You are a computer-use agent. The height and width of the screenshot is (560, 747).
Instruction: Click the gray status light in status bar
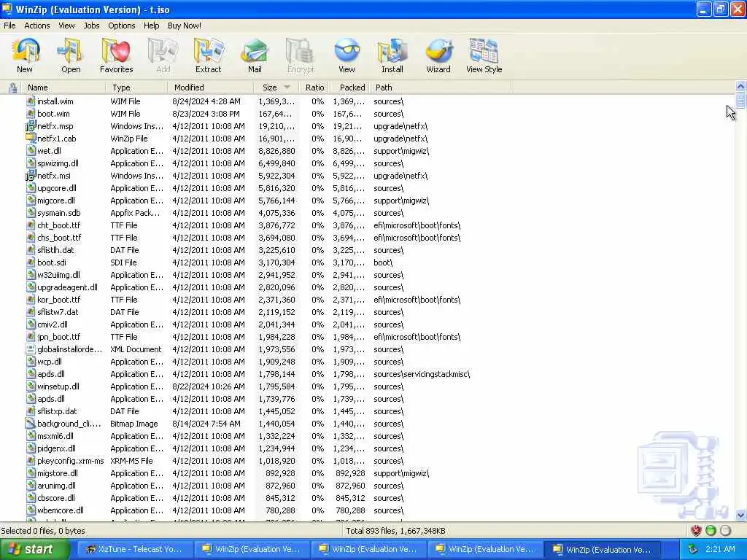(x=726, y=531)
